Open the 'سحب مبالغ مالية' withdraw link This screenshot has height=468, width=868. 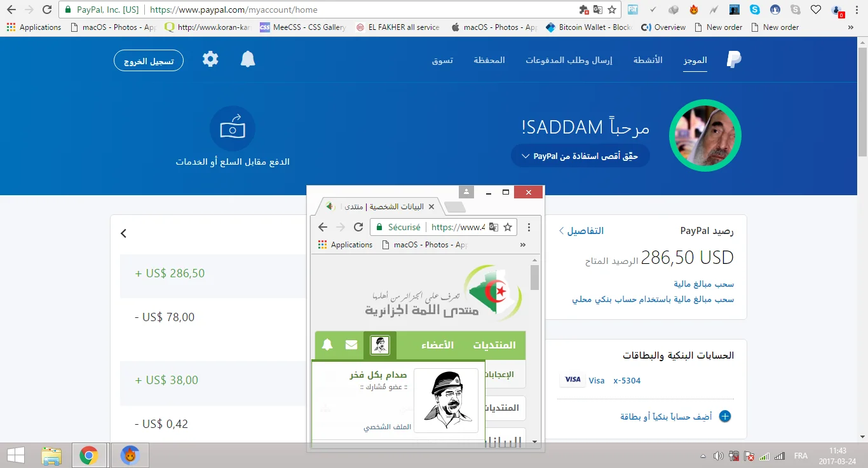(x=704, y=284)
